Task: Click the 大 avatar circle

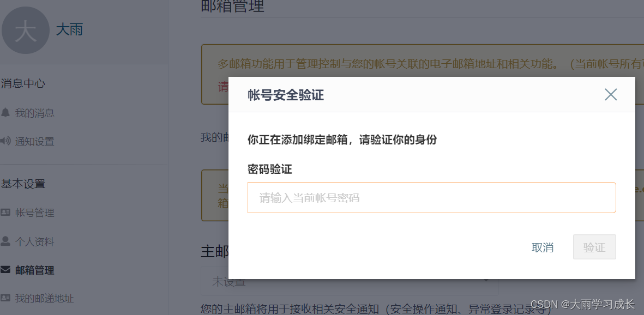Action: coord(26,31)
